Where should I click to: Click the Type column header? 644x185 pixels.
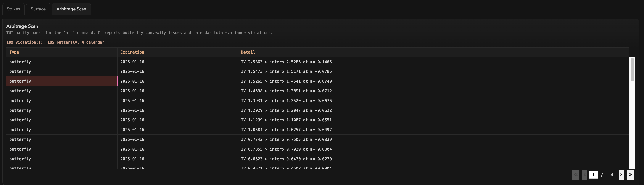pos(14,52)
